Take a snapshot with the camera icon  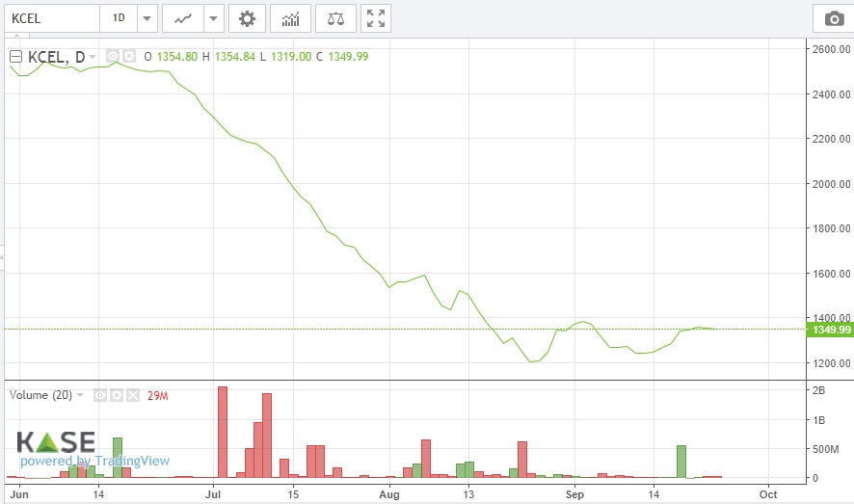pos(834,19)
